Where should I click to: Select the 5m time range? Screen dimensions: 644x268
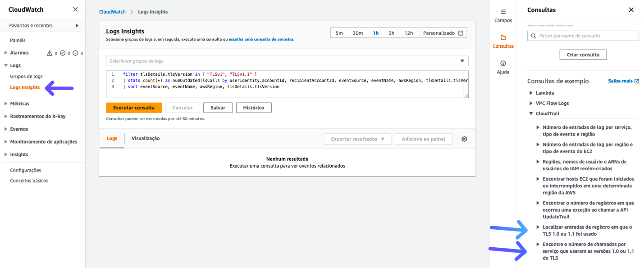pos(339,33)
